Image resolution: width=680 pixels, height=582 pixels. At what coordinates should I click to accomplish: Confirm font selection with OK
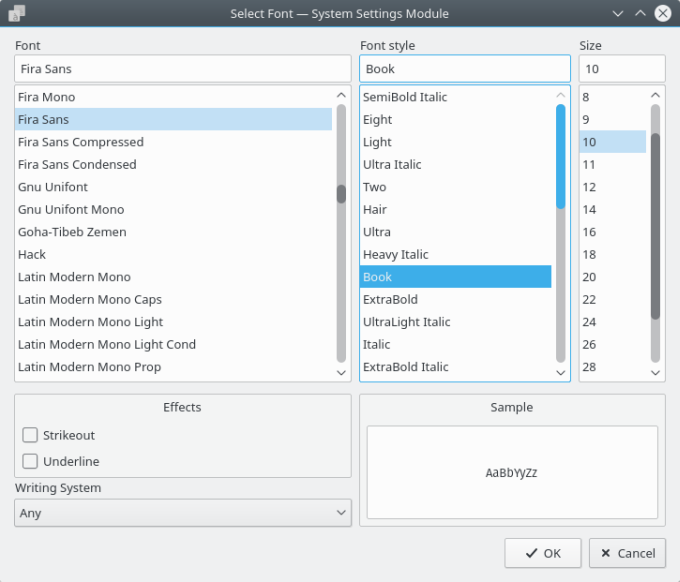tap(543, 553)
